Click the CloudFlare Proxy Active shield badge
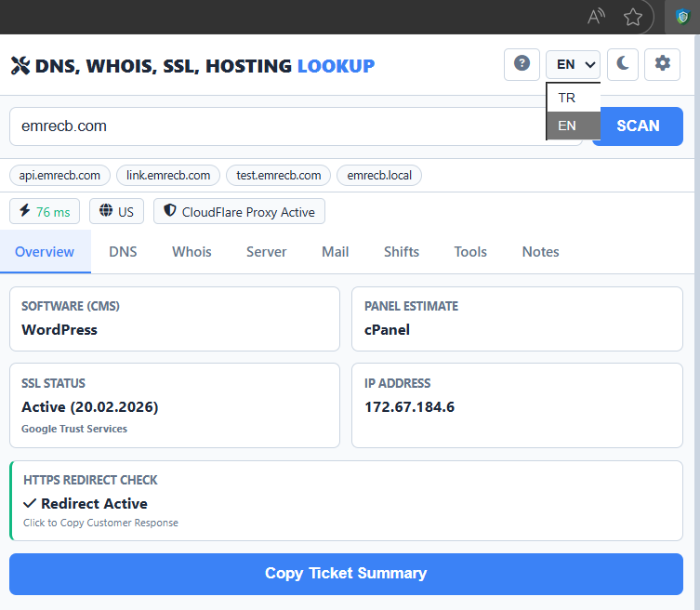 coord(239,212)
